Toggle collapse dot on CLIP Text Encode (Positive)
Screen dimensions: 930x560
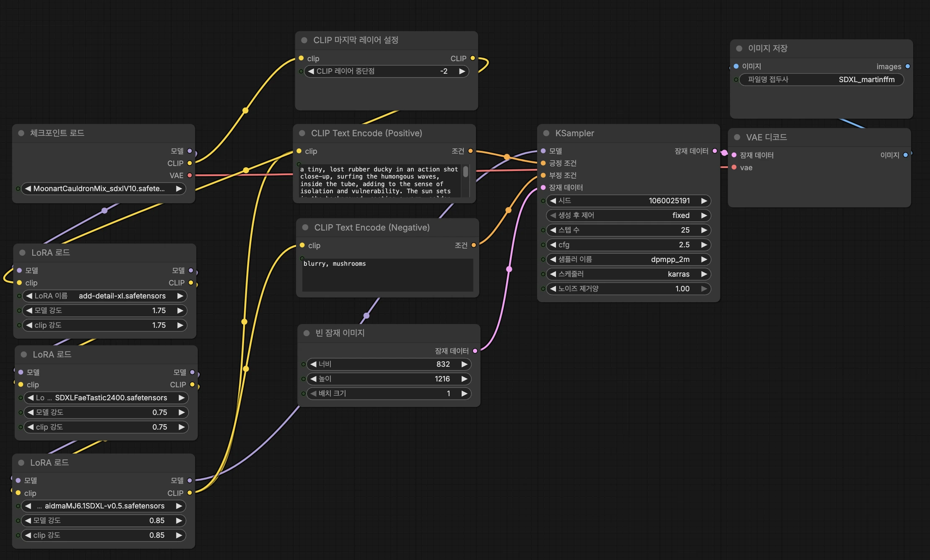pyautogui.click(x=302, y=133)
